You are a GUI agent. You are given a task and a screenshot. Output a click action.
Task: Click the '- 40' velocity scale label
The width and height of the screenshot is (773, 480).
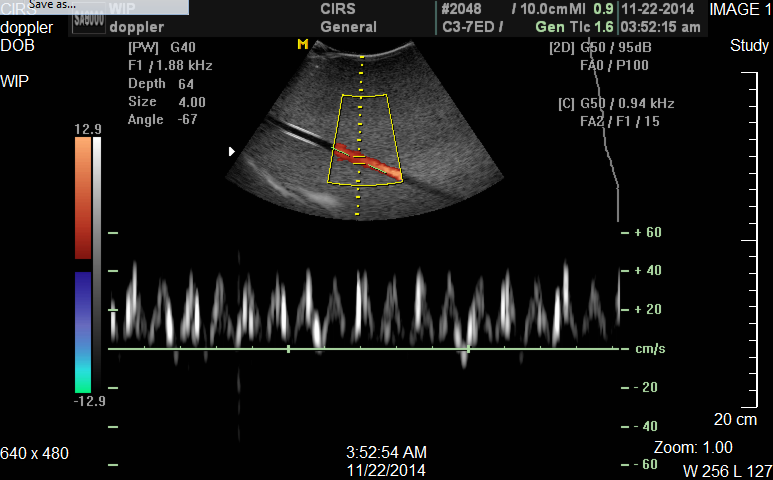(x=645, y=426)
